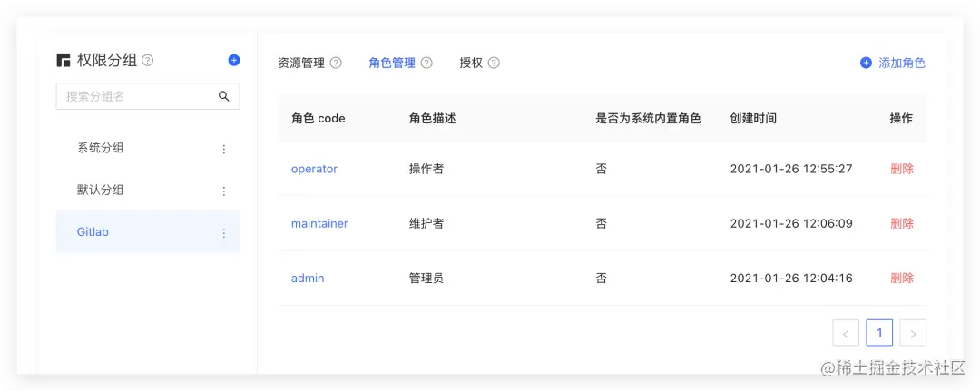Delete the operator role via 删除
Viewport: 980px width, 391px height.
[902, 169]
